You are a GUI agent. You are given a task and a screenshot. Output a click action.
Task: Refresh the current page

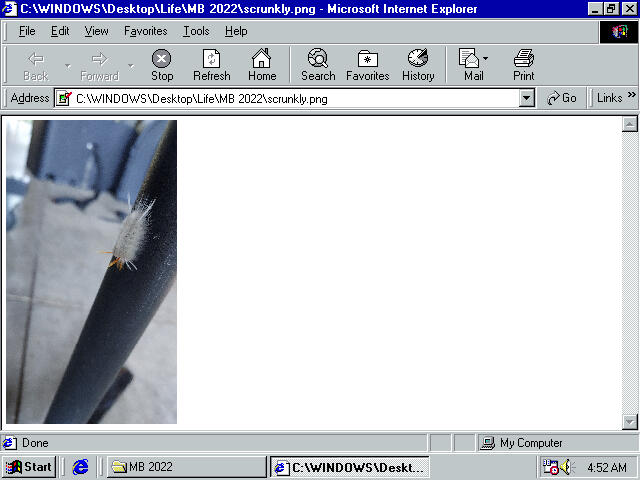point(211,65)
